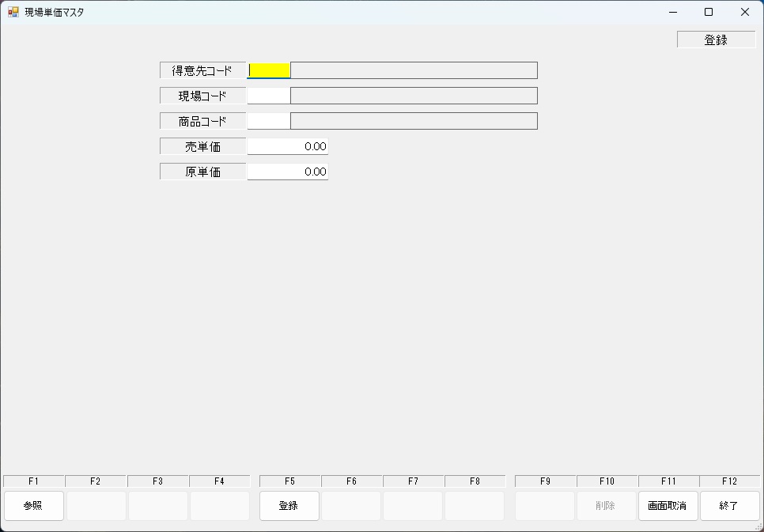Click the wide name field beside 現場コード
764x532 pixels.
click(414, 96)
